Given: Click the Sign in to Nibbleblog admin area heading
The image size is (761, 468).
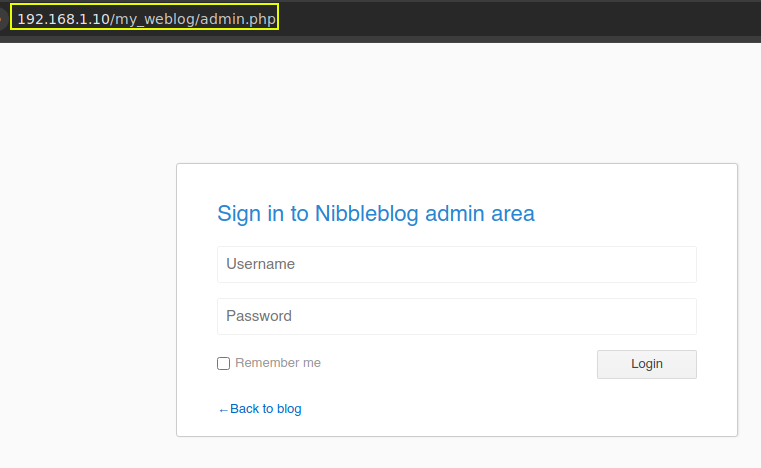Looking at the screenshot, I should pyautogui.click(x=375, y=213).
